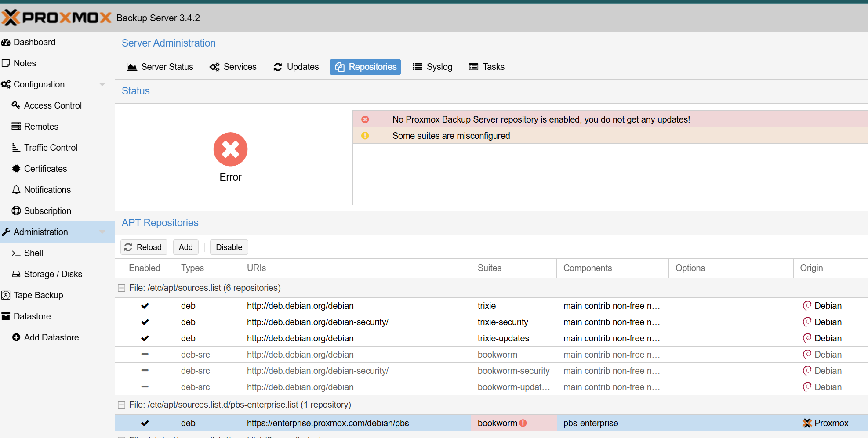The width and height of the screenshot is (868, 438).
Task: Click the Traffic Control chart icon
Action: [x=16, y=148]
